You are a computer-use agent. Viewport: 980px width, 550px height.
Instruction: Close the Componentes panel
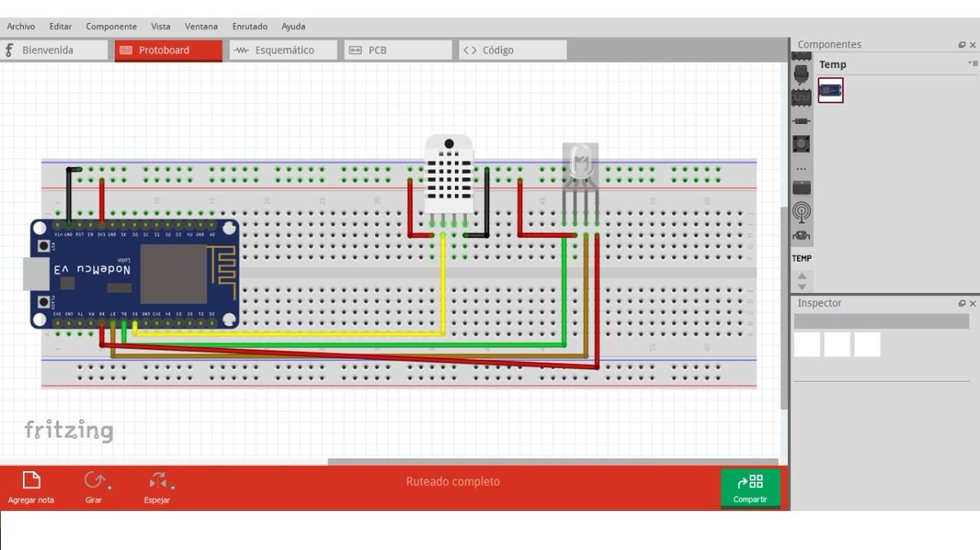[973, 45]
